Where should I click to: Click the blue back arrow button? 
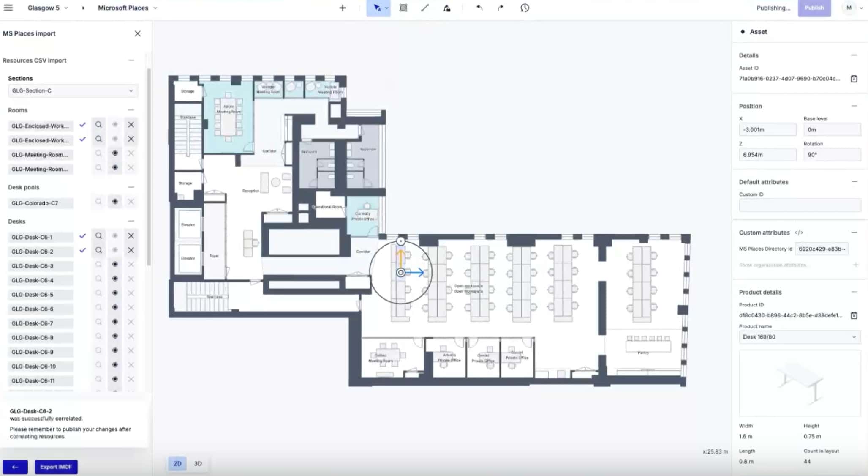tap(15, 467)
